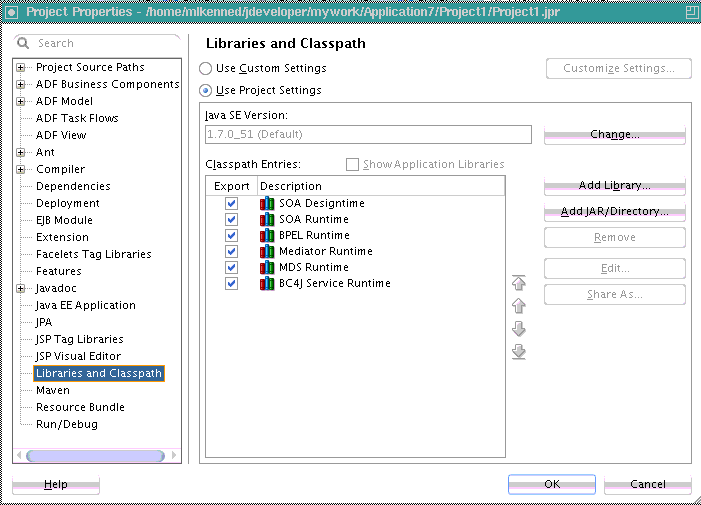Click the Java SE Version field
This screenshot has width=701, height=505.
(368, 135)
